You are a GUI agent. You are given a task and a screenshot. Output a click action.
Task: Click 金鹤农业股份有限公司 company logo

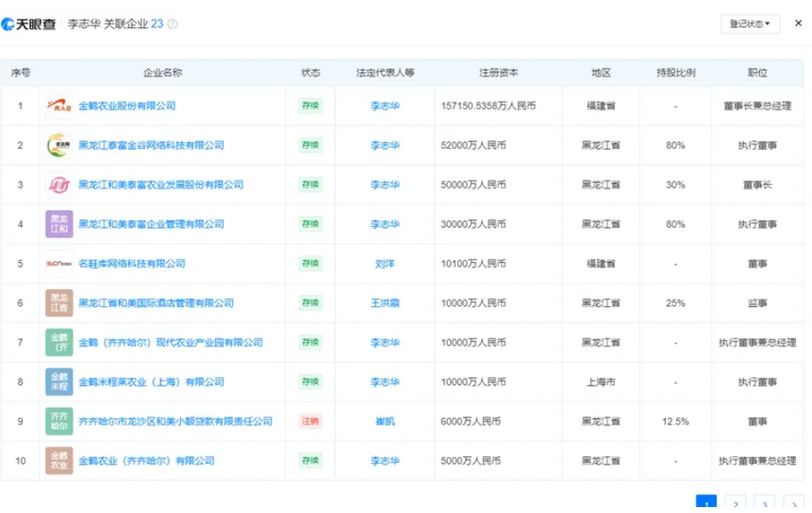pos(59,106)
